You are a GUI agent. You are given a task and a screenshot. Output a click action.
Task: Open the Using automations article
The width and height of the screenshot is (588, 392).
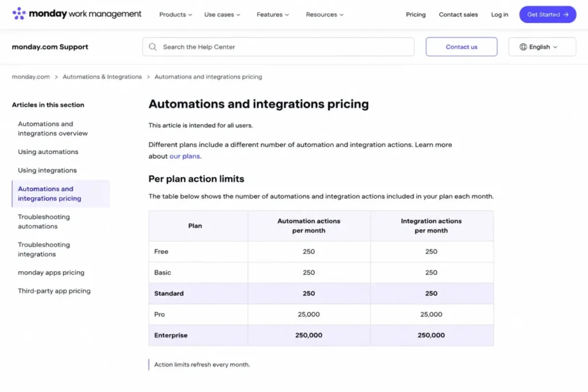[x=48, y=152]
